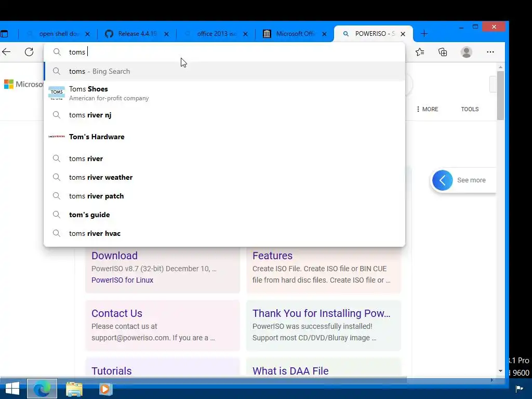Image resolution: width=532 pixels, height=399 pixels.
Task: Switch to the 'Release 4.4.19' GitHub tab
Action: (x=137, y=34)
